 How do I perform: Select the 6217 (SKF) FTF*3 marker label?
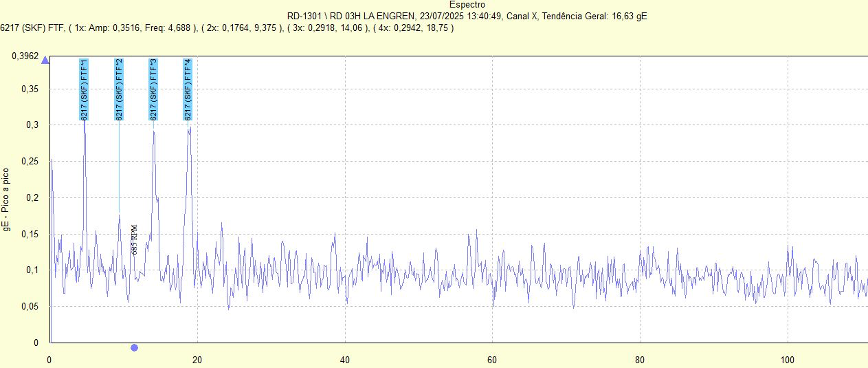pos(153,89)
